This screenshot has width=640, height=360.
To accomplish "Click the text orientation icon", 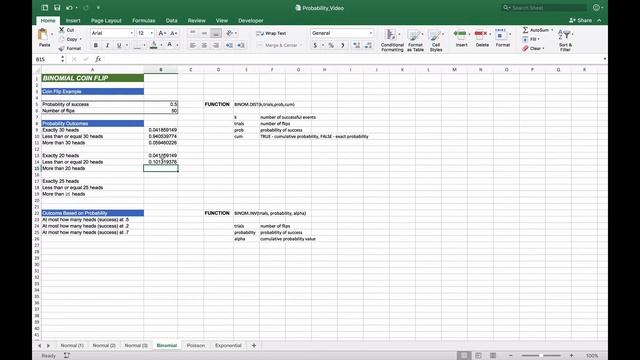I will pyautogui.click(x=230, y=33).
